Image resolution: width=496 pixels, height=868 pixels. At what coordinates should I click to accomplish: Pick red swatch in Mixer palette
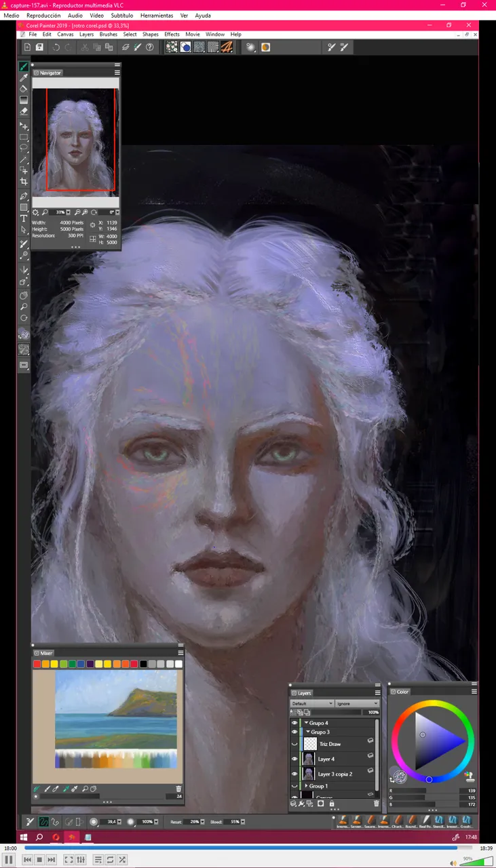pos(37,664)
